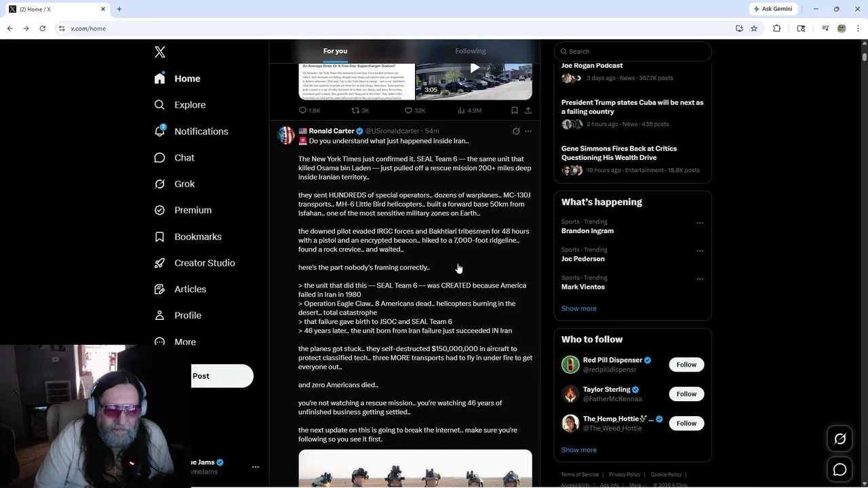The width and height of the screenshot is (868, 488).
Task: Click the browser profile avatar
Action: coord(842,28)
